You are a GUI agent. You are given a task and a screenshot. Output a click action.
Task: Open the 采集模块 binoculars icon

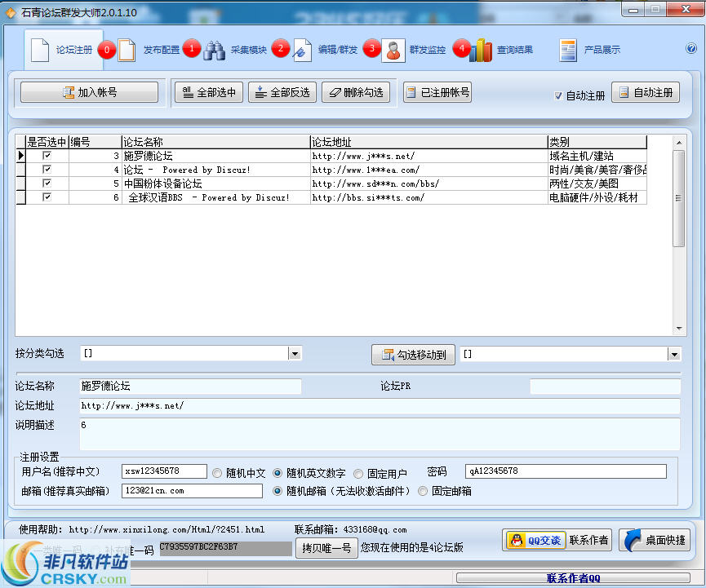[215, 49]
